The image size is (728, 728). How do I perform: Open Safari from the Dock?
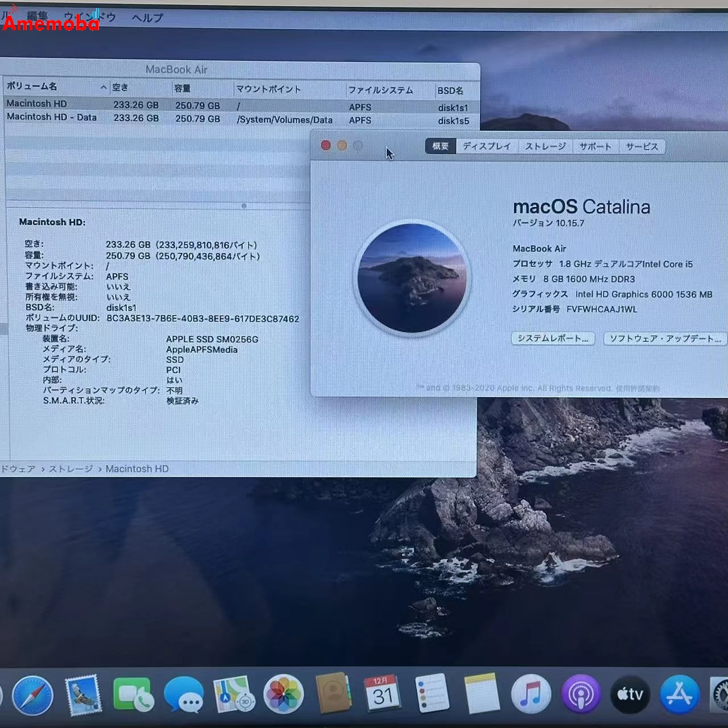pyautogui.click(x=32, y=694)
